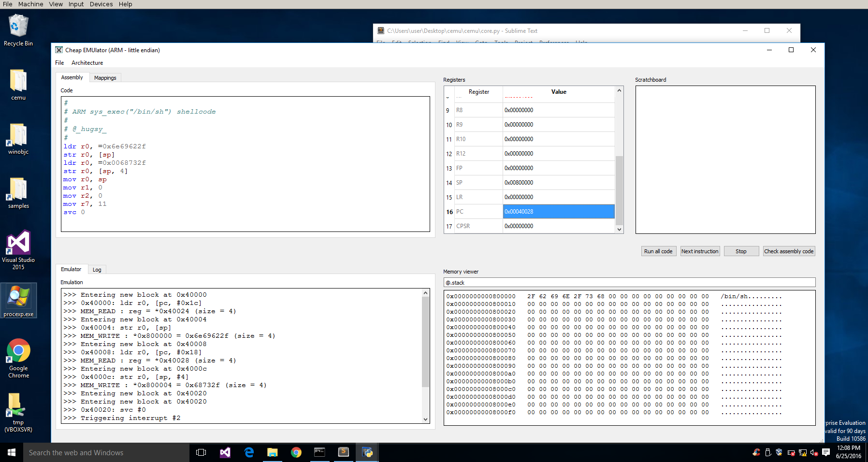Image resolution: width=868 pixels, height=462 pixels.
Task: Select the SP register value 0x00800000
Action: pyautogui.click(x=559, y=183)
